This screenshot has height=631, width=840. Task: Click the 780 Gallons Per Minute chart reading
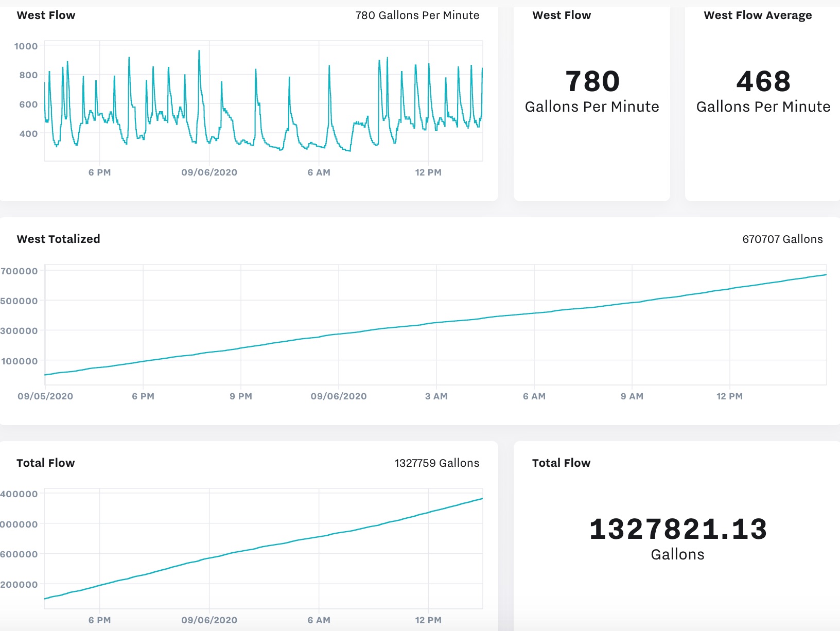(417, 15)
